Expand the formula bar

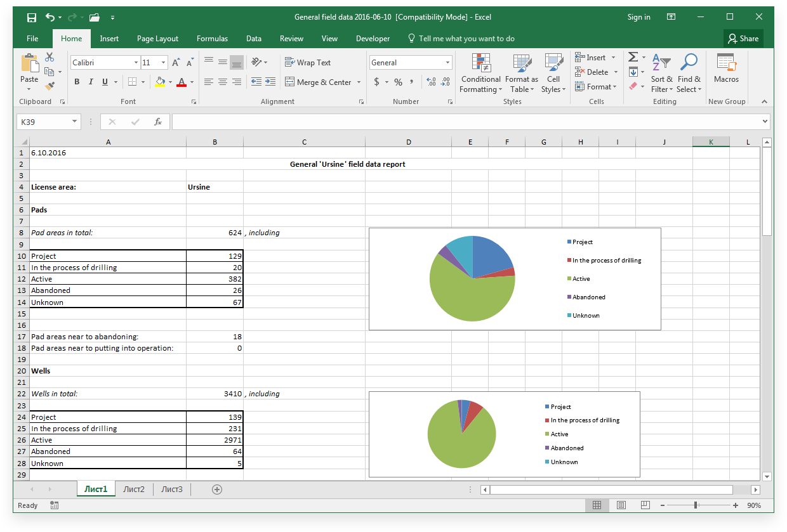click(x=765, y=122)
